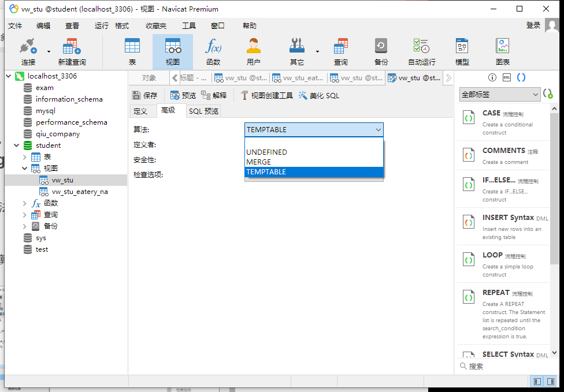The image size is (564, 392).
Task: Click the Explain (解释) toolbar button
Action: click(214, 95)
